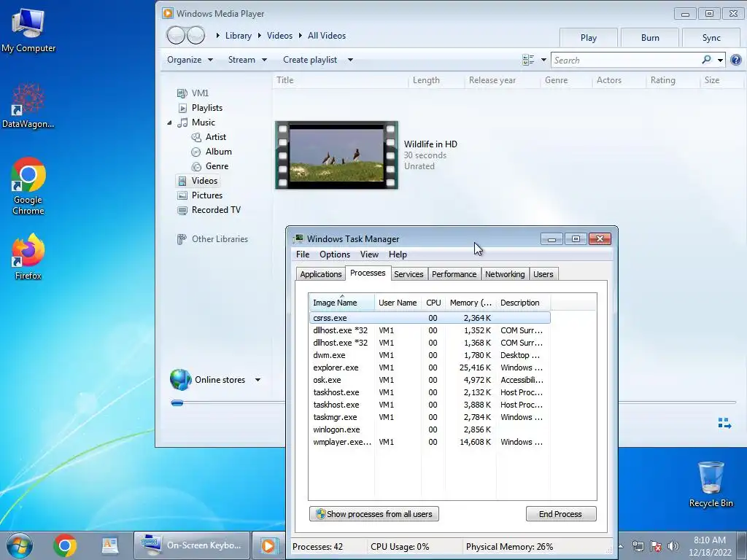Viewport: 747px width, 560px height.
Task: Switch to the Applications tab
Action: point(321,274)
